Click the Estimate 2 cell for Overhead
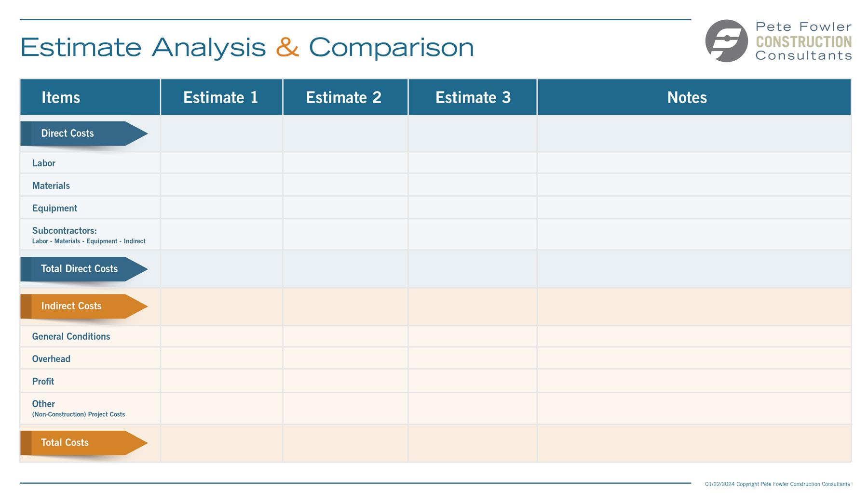Image resolution: width=868 pixels, height=503 pixels. click(345, 359)
